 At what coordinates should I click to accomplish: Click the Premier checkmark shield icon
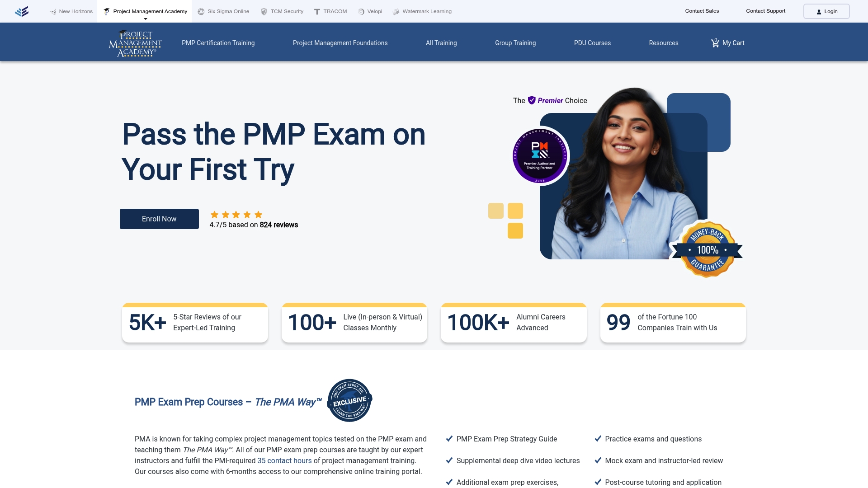coord(531,100)
